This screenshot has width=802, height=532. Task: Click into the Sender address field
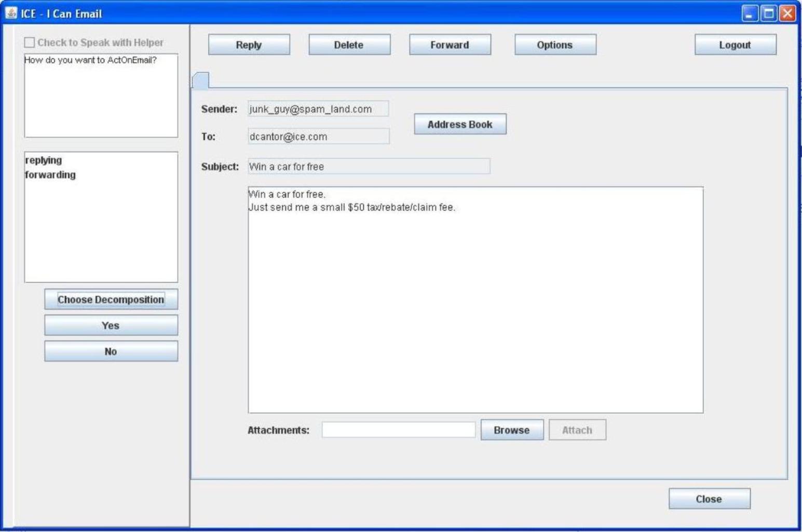coord(318,109)
